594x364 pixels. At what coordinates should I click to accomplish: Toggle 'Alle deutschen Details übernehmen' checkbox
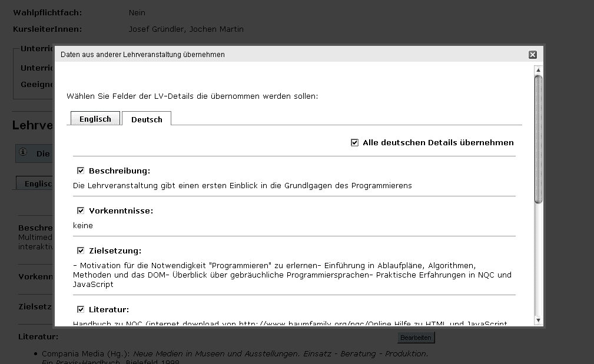click(x=354, y=143)
